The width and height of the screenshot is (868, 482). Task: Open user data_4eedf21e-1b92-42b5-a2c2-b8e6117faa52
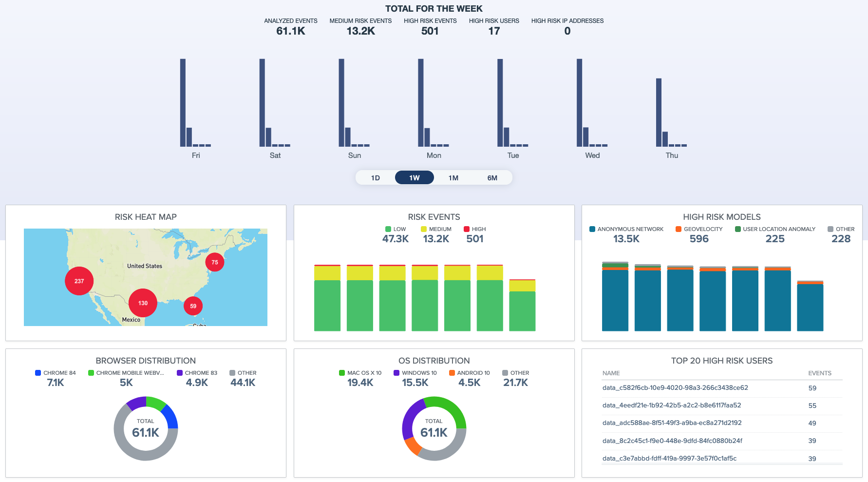point(672,405)
